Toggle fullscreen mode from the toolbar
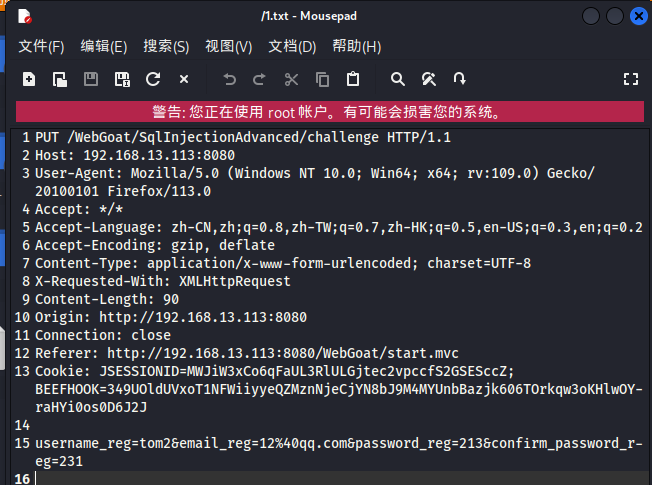 tap(630, 79)
